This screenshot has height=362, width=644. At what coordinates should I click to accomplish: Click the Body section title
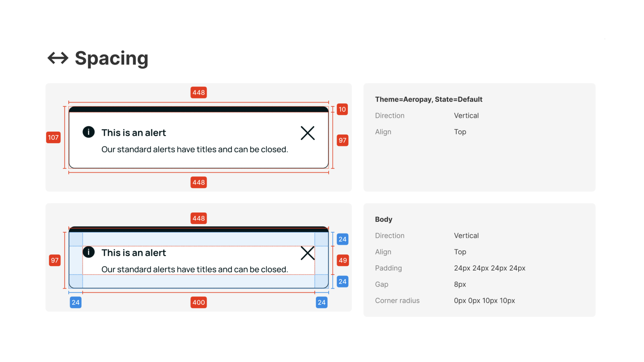click(383, 219)
